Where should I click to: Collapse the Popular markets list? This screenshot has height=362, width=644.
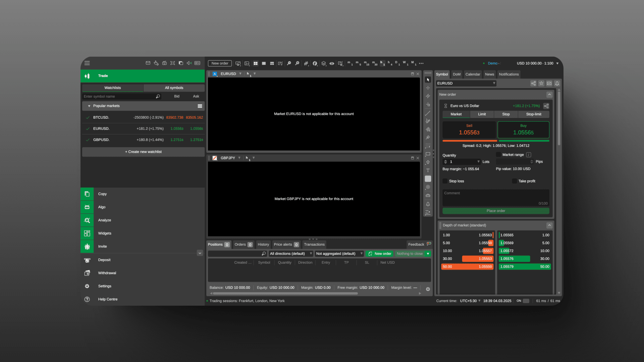click(x=89, y=106)
